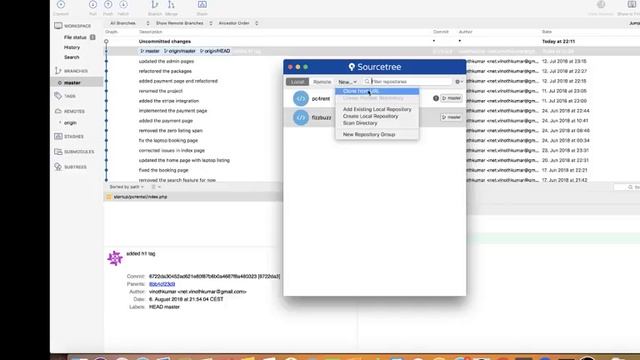The height and width of the screenshot is (360, 640).
Task: Click the Commit toolbar icon
Action: pos(61,5)
